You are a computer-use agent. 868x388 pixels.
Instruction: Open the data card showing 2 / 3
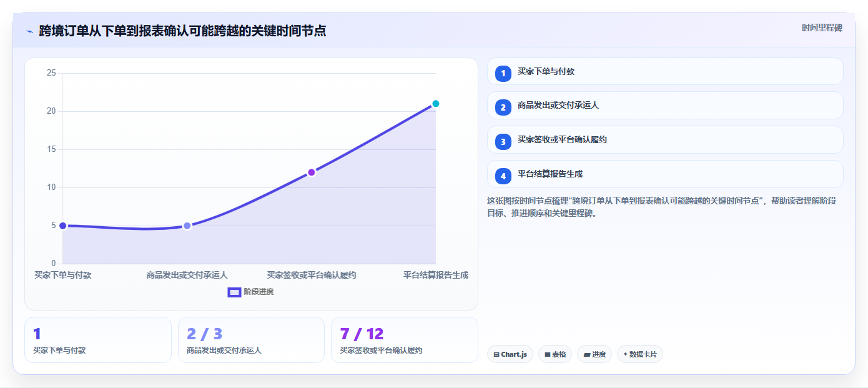tap(251, 340)
